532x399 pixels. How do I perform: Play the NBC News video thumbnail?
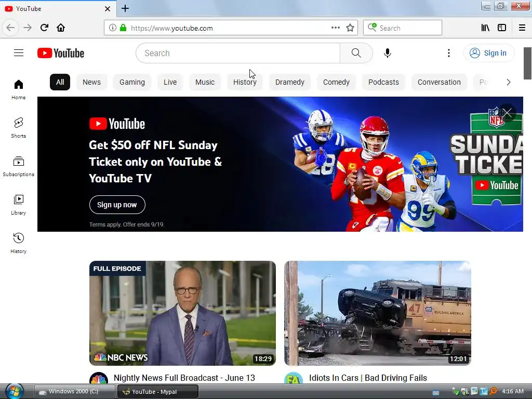pyautogui.click(x=182, y=313)
